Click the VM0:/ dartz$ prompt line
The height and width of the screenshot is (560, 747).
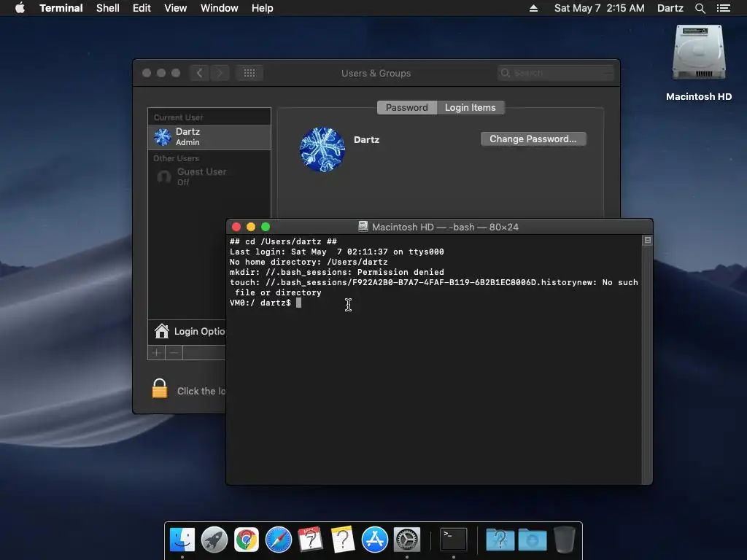pyautogui.click(x=260, y=303)
